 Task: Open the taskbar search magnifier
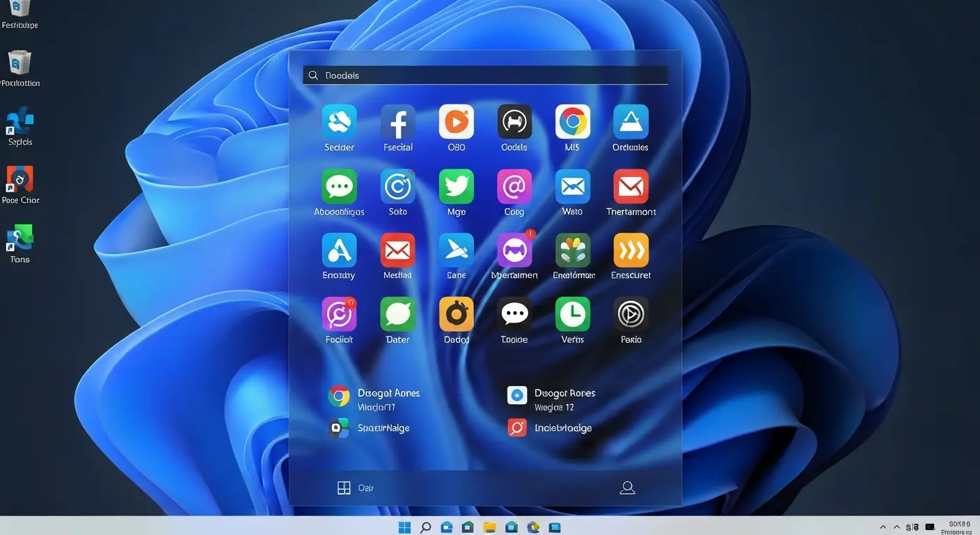426,527
